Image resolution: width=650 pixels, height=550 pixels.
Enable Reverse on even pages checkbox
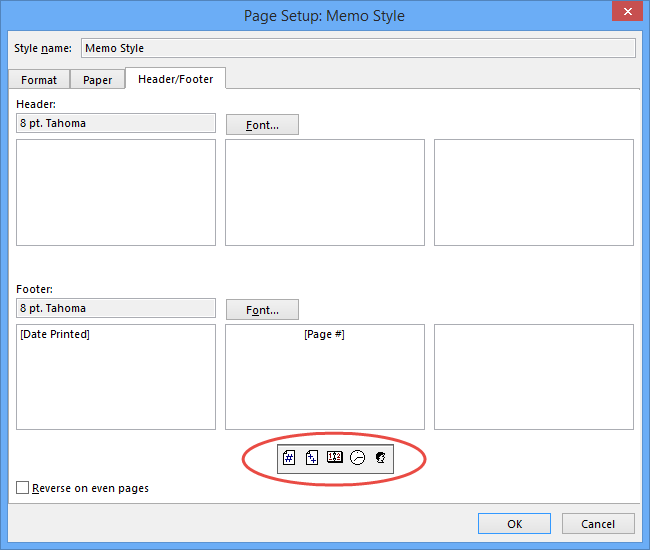(x=23, y=488)
